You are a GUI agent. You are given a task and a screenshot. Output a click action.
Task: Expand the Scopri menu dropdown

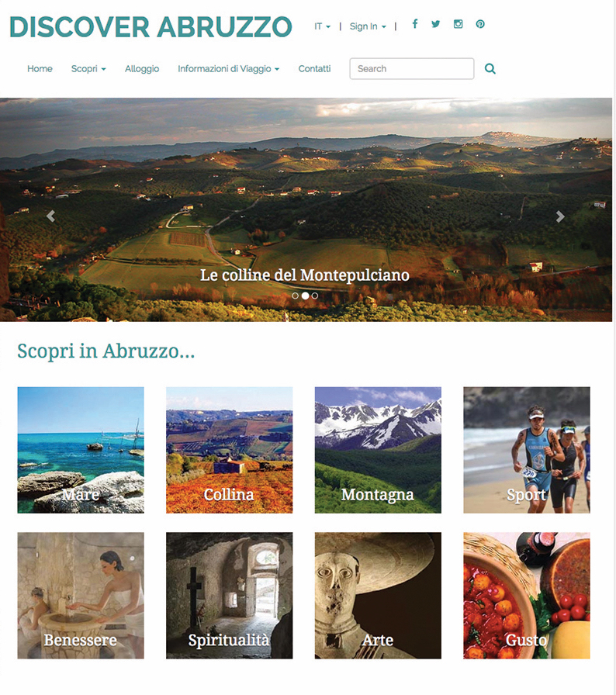88,69
